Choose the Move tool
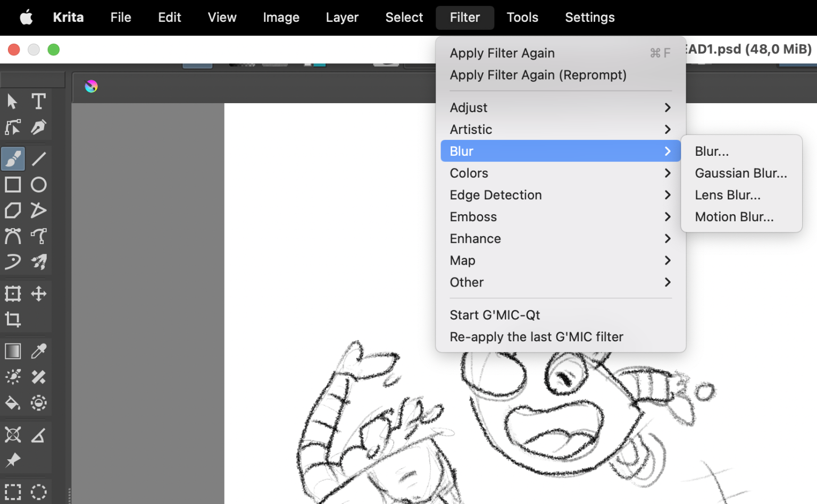Screen dimensions: 817x504 coord(38,293)
